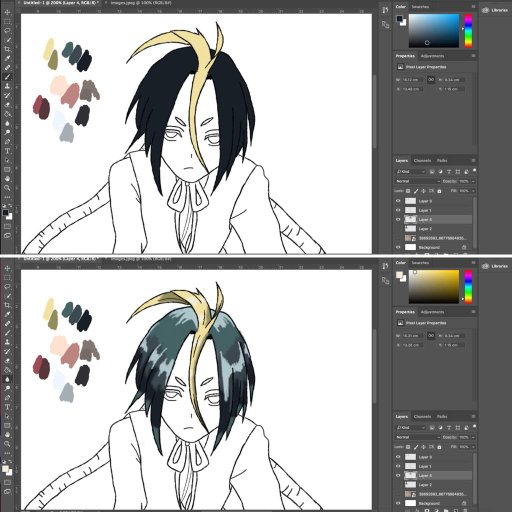512x512 pixels.
Task: Toggle Background layer visibility in top Layers panel
Action: [398, 247]
